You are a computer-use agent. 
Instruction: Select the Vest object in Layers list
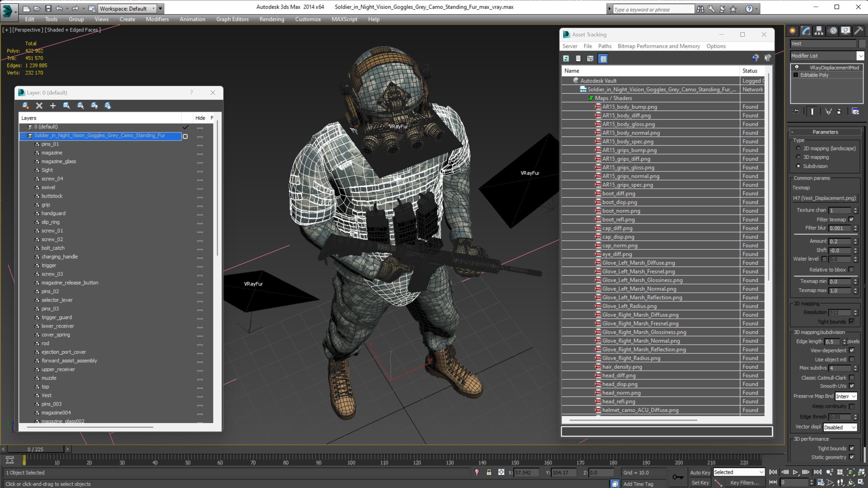pyautogui.click(x=47, y=395)
